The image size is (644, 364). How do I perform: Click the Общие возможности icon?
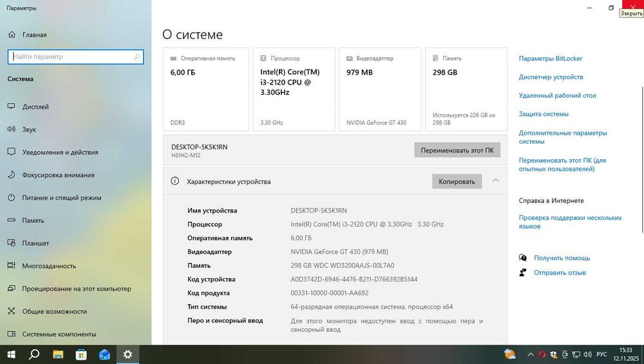pos(12,311)
